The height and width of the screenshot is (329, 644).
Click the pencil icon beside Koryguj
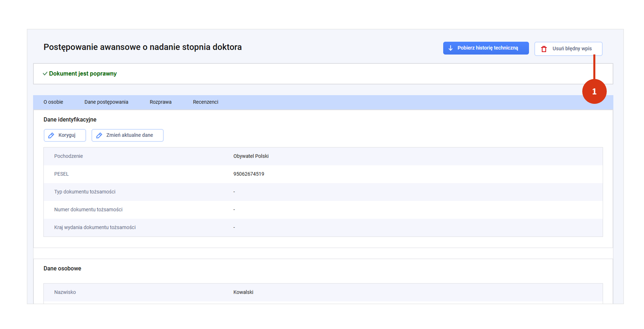pyautogui.click(x=51, y=135)
